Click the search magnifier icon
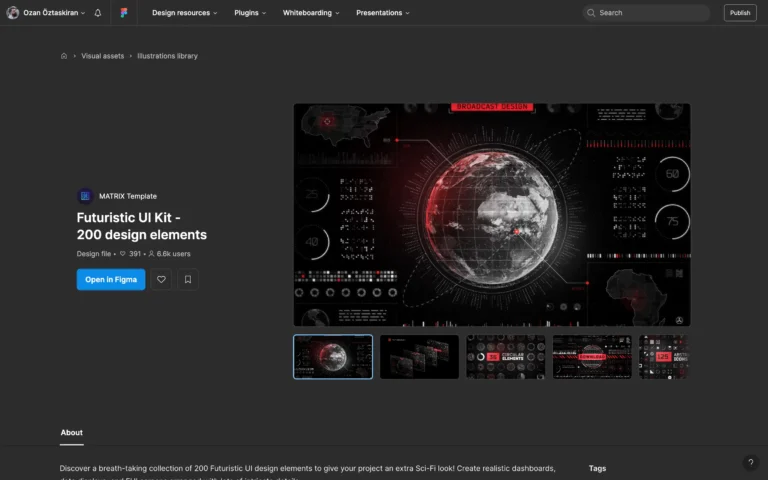The width and height of the screenshot is (768, 480). click(x=591, y=13)
